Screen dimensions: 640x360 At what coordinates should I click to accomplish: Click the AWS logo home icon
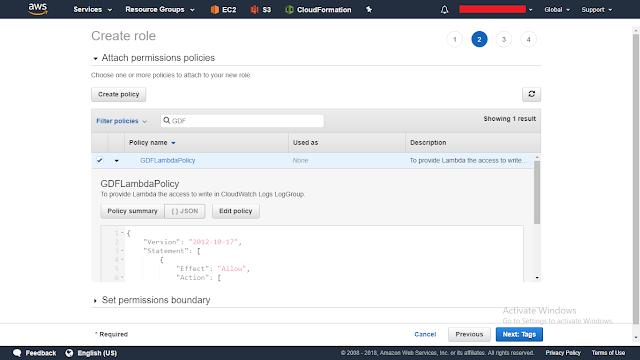(x=38, y=9)
